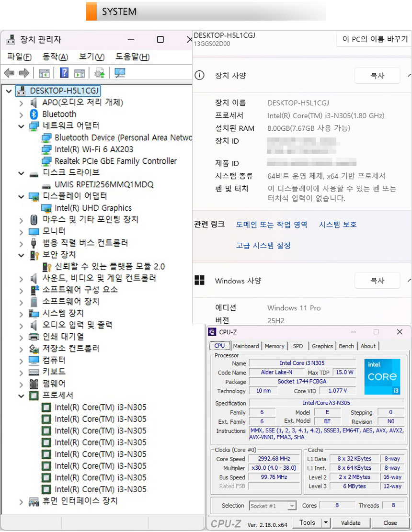This screenshot has height=532, width=412.
Task: Select the Intel(R) Wi-Fi 6 AX203 adapter
Action: pos(94,149)
